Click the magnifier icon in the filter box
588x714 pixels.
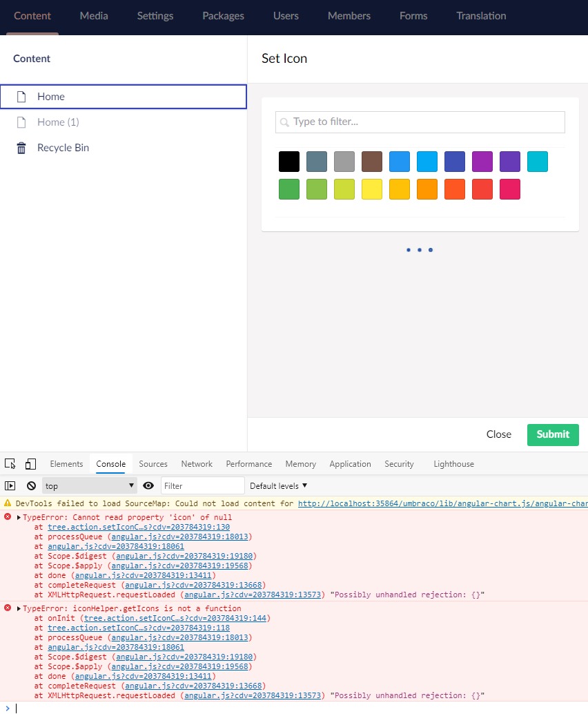pos(284,122)
